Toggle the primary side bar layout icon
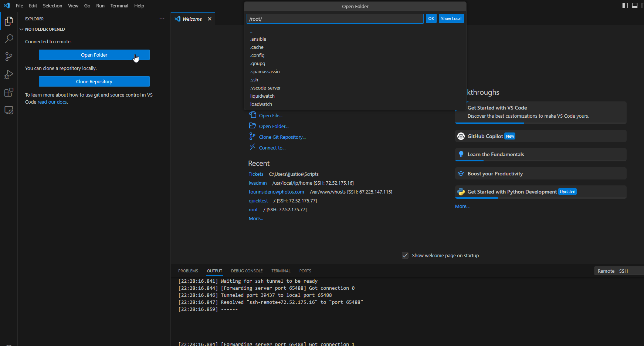Viewport: 644px width, 346px height. (625, 6)
